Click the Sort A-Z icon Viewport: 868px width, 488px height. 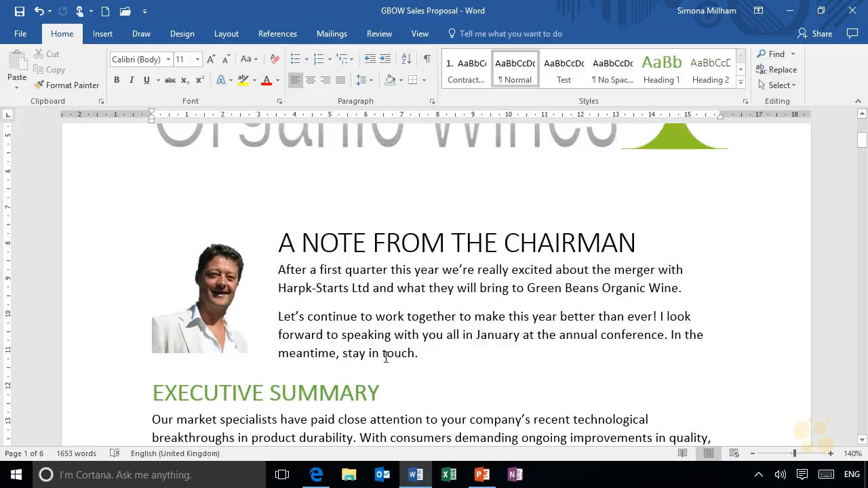click(406, 59)
